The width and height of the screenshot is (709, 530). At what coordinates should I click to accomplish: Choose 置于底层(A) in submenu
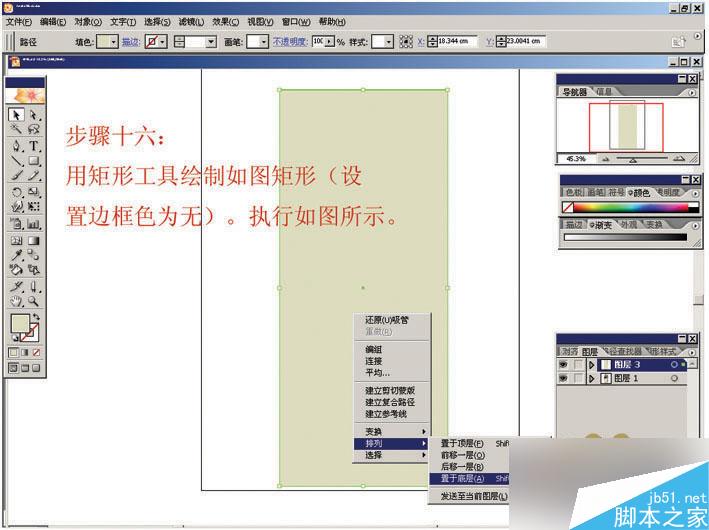click(469, 478)
